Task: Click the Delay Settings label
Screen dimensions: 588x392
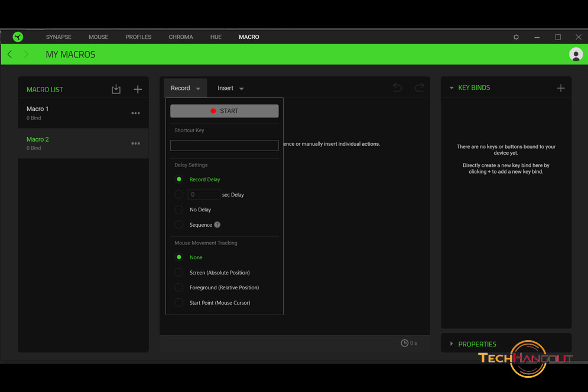Action: [x=191, y=165]
